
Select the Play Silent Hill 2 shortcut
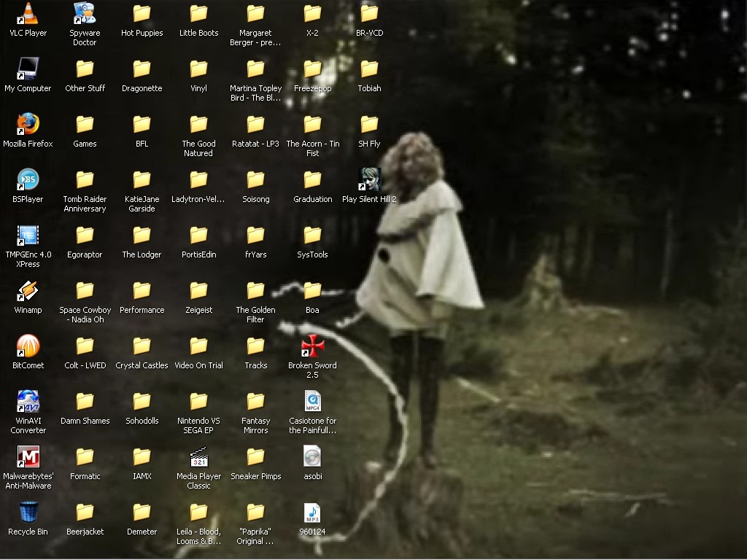point(369,180)
